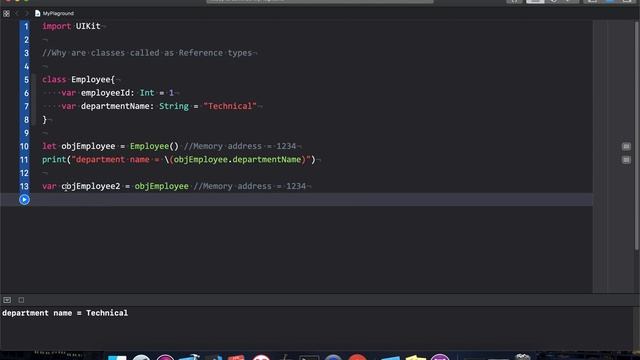640x360 pixels.
Task: Click the comment 'Why are classes called as Reference types'
Action: (x=147, y=53)
